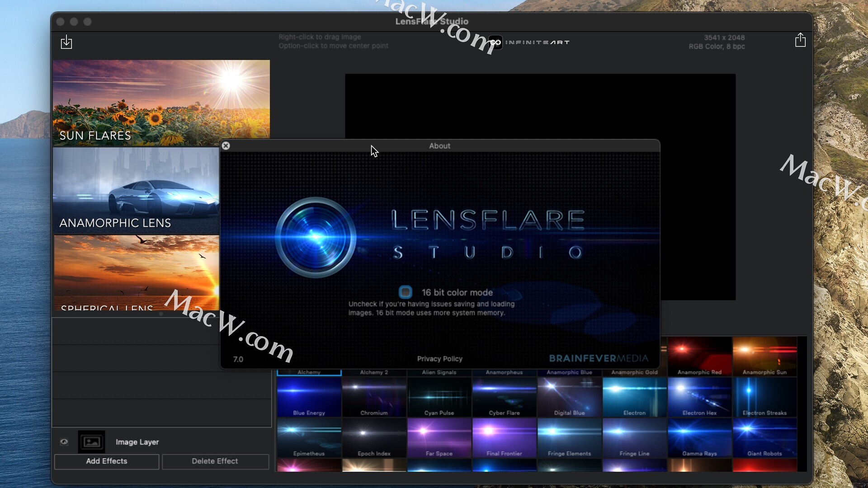The width and height of the screenshot is (868, 488).
Task: Select the Giant Robots flare preset
Action: [x=764, y=438]
